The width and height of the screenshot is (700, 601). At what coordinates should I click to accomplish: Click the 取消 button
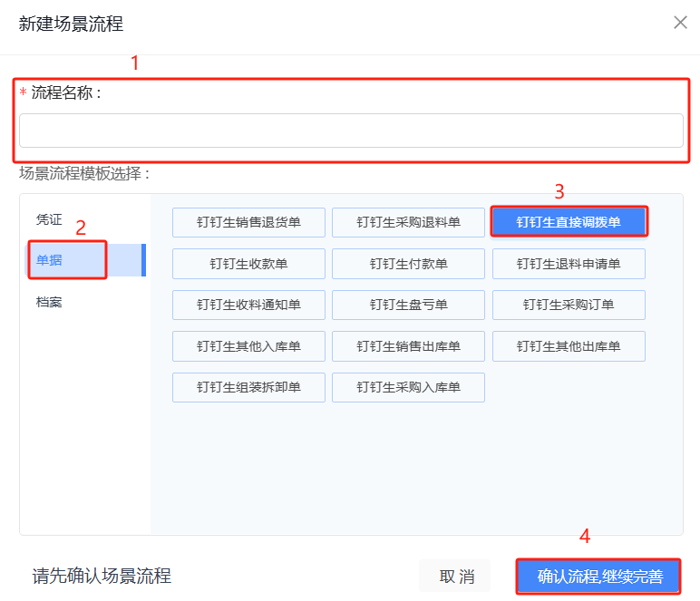pos(455,576)
